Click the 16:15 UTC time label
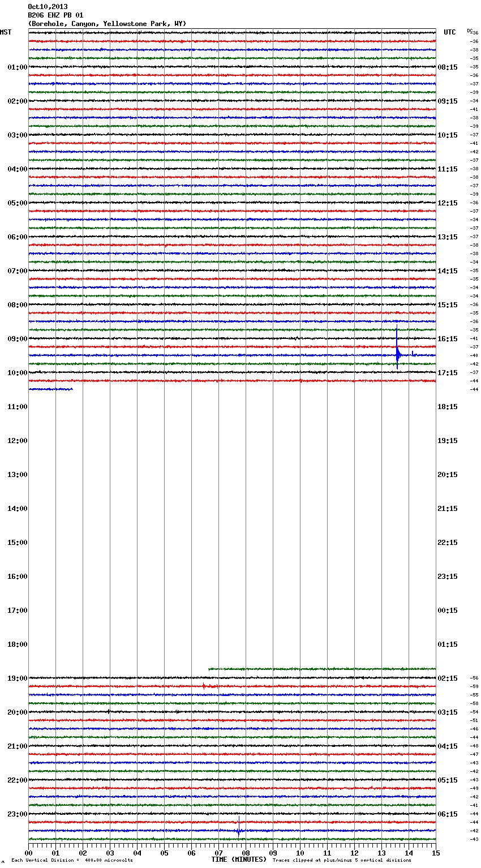Screen dimensions: 481x868 [x=448, y=339]
